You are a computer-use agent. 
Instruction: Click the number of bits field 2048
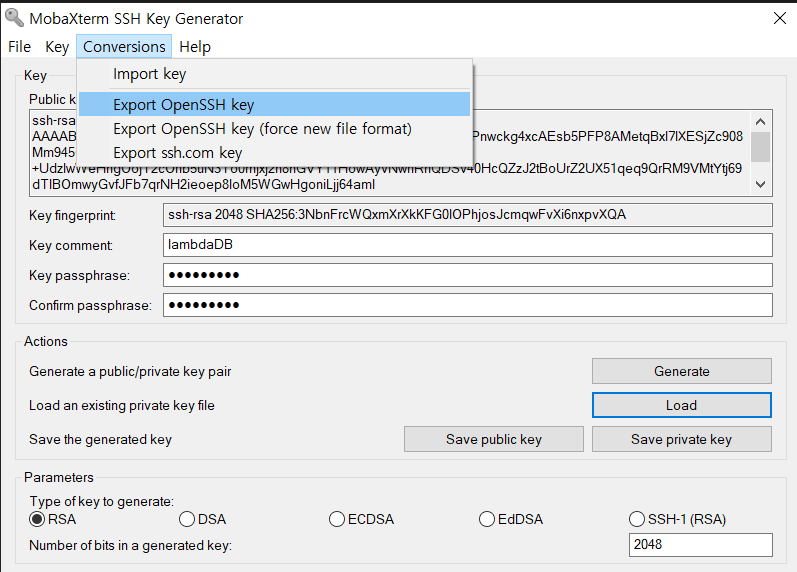tap(700, 545)
